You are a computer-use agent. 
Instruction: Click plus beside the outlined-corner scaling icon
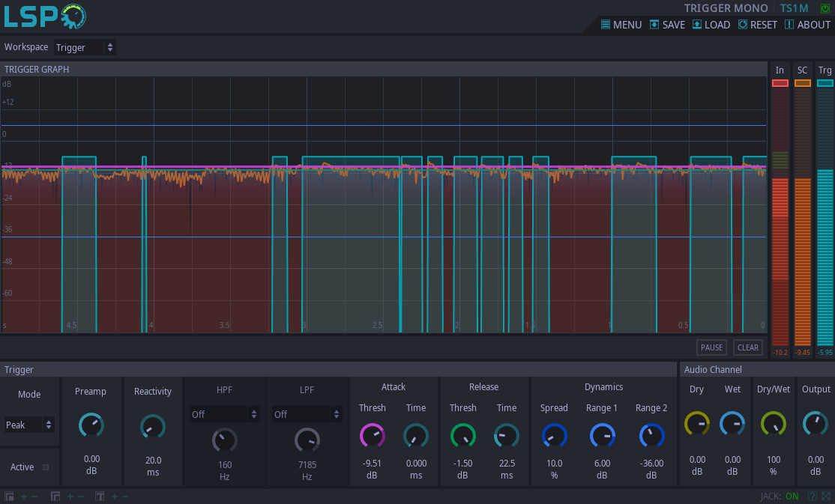[70, 497]
